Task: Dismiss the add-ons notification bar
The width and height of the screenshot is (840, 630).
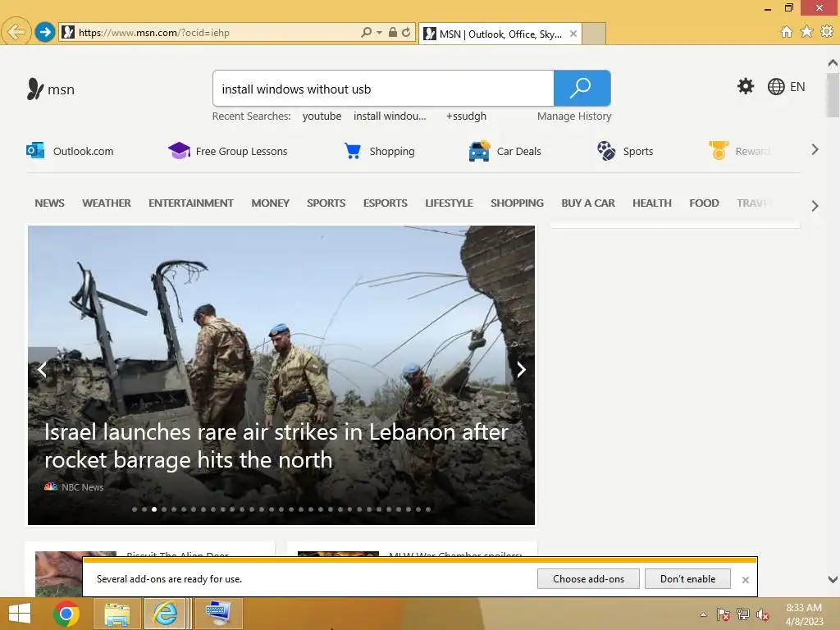Action: pos(745,580)
